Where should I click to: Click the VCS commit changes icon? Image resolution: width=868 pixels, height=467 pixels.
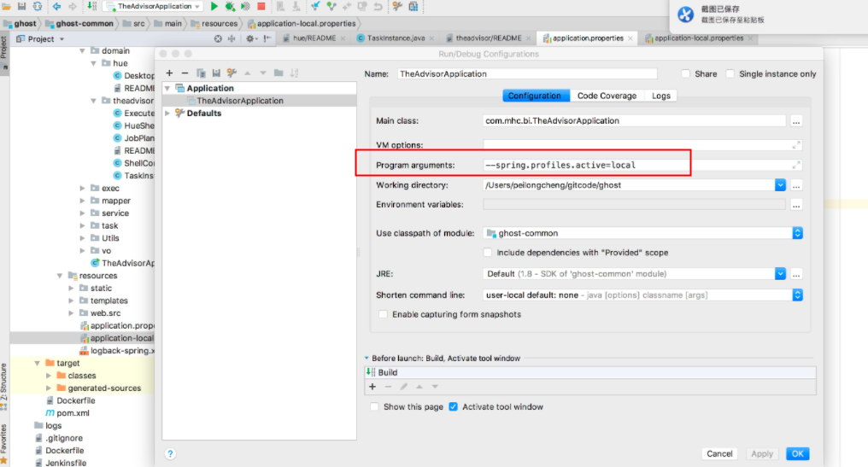[331, 6]
